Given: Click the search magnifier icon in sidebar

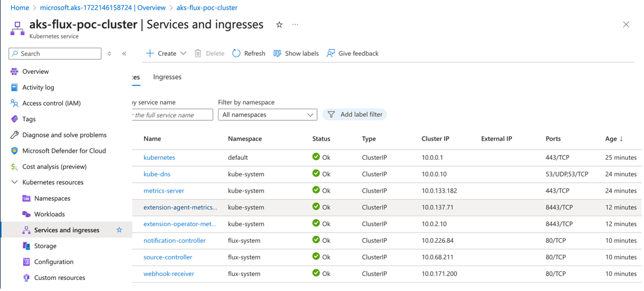Looking at the screenshot, I should [15, 53].
